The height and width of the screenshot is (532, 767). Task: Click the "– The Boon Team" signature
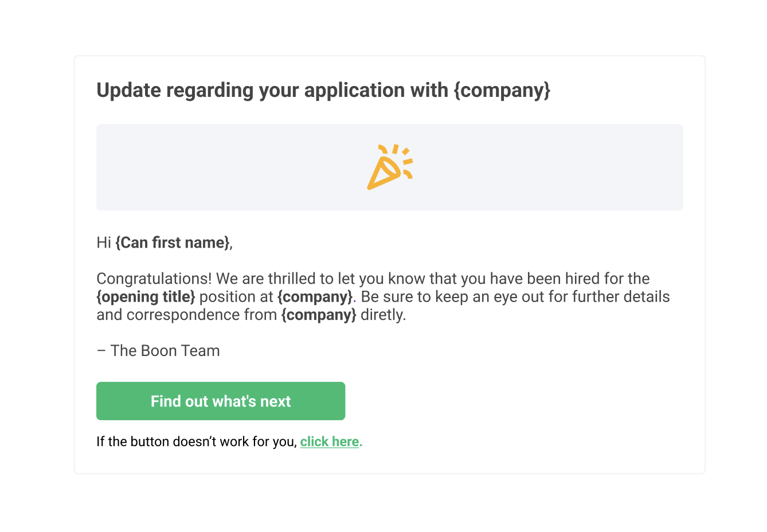158,350
